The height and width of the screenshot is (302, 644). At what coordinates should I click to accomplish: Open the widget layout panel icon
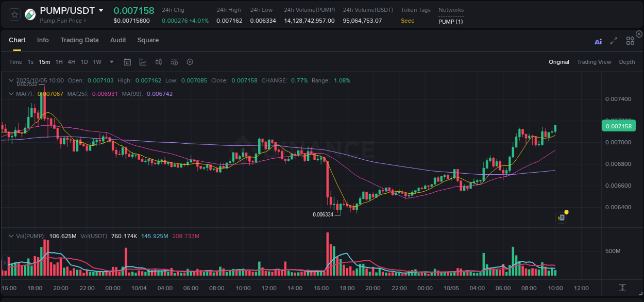(630, 41)
